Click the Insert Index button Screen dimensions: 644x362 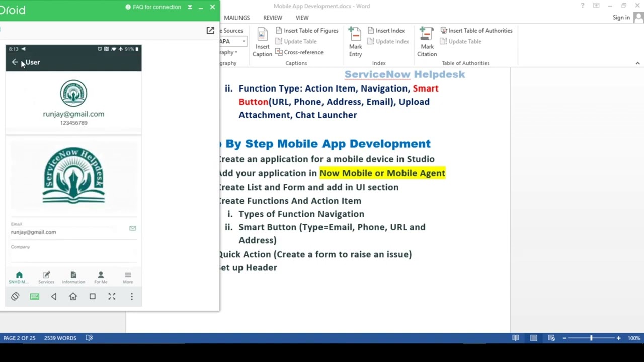tap(386, 31)
